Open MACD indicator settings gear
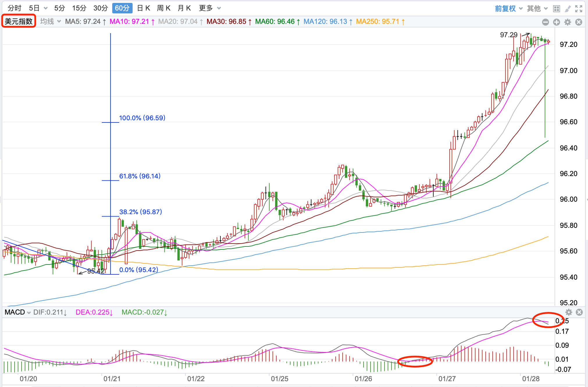588x387 pixels. click(x=569, y=312)
